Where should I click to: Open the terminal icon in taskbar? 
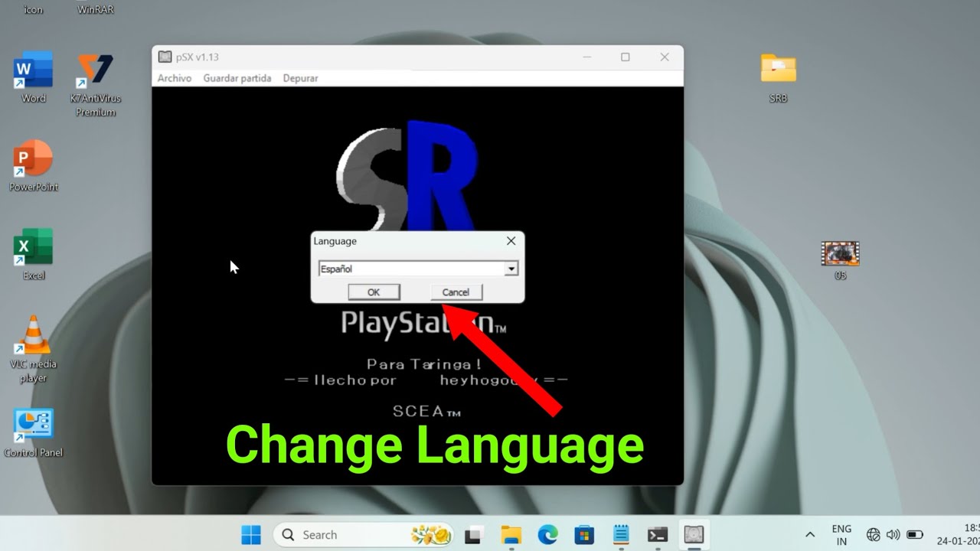tap(657, 534)
